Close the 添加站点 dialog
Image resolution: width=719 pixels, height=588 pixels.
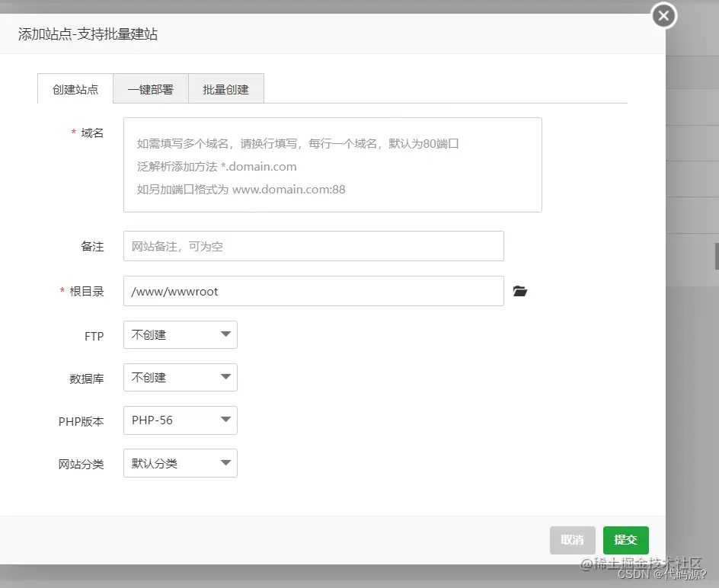663,15
